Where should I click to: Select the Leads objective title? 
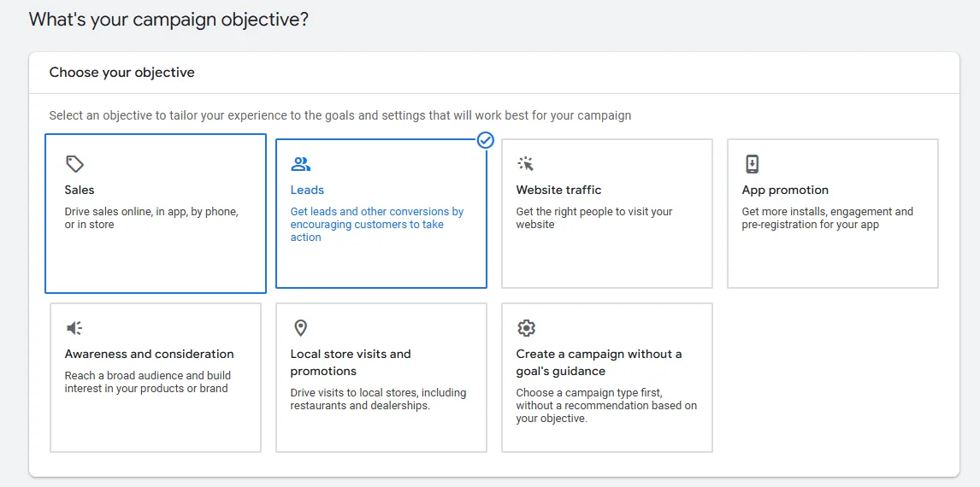pos(308,190)
